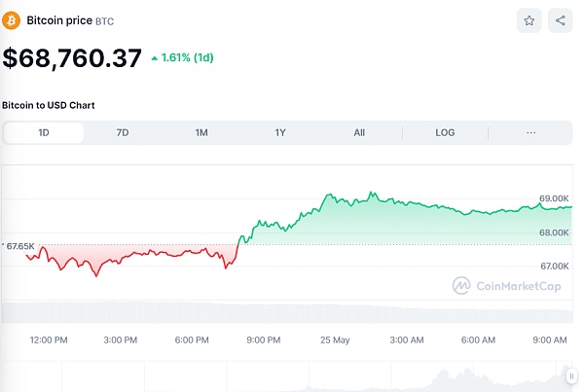Image resolution: width=584 pixels, height=392 pixels.
Task: Switch chart to the 7D range
Action: 123,132
